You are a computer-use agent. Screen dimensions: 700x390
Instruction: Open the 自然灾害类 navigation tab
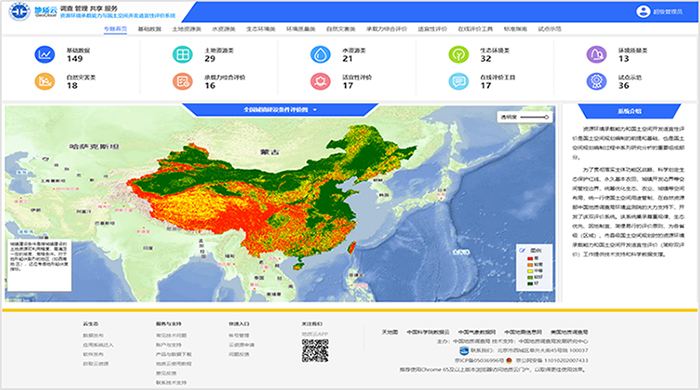tap(341, 29)
